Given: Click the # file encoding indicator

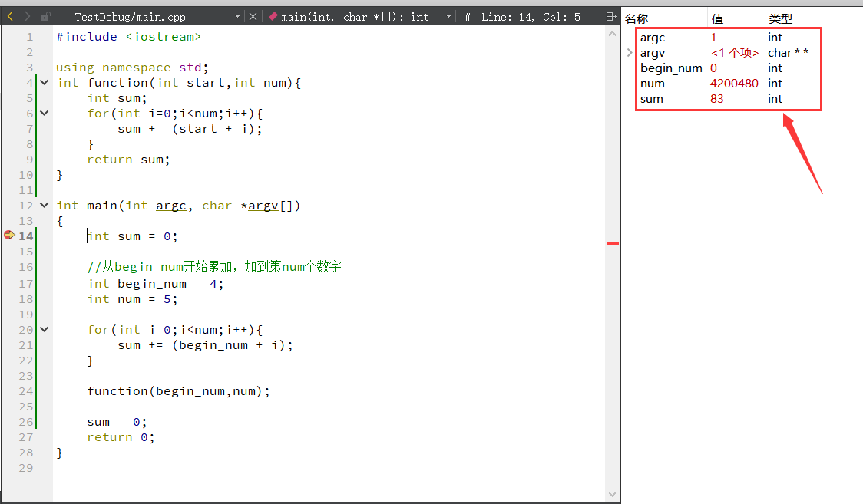Looking at the screenshot, I should [468, 17].
